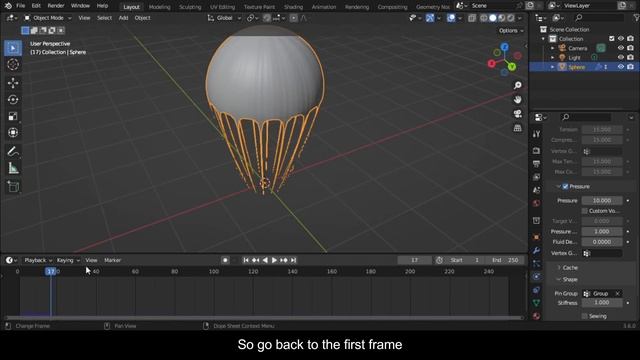Image resolution: width=640 pixels, height=360 pixels.
Task: Open the viewport Options dropdown
Action: (511, 31)
